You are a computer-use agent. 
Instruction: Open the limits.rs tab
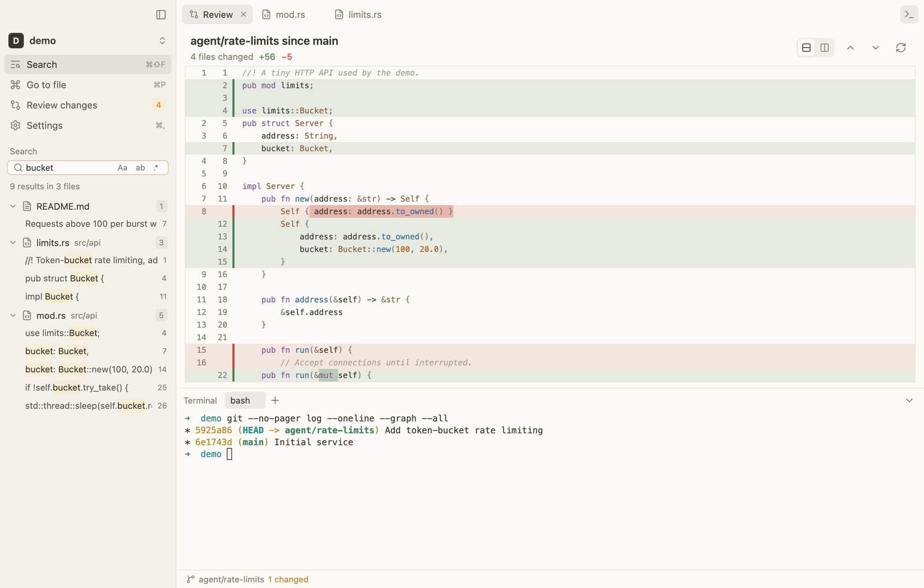tap(358, 14)
